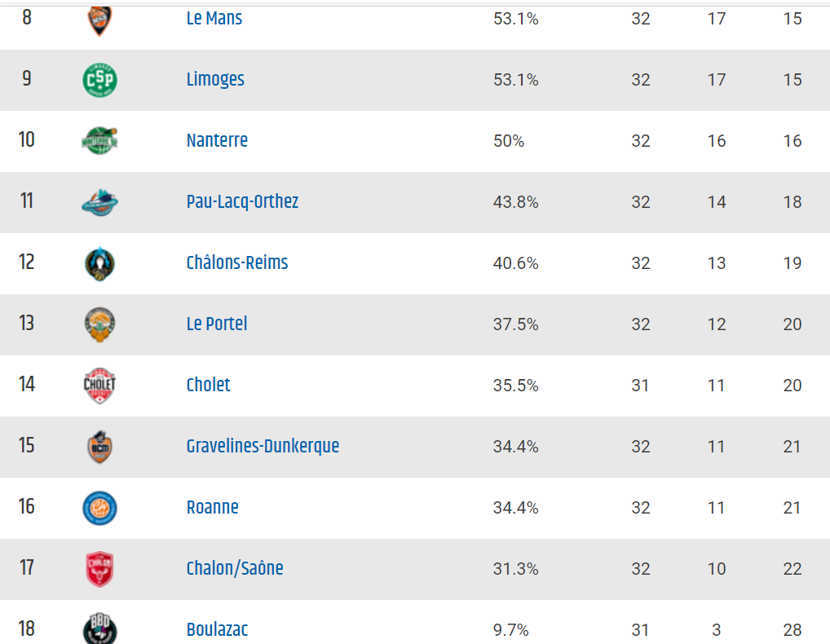Click the Châlons-Reims team logo
Screen dimensions: 830x644
click(99, 263)
